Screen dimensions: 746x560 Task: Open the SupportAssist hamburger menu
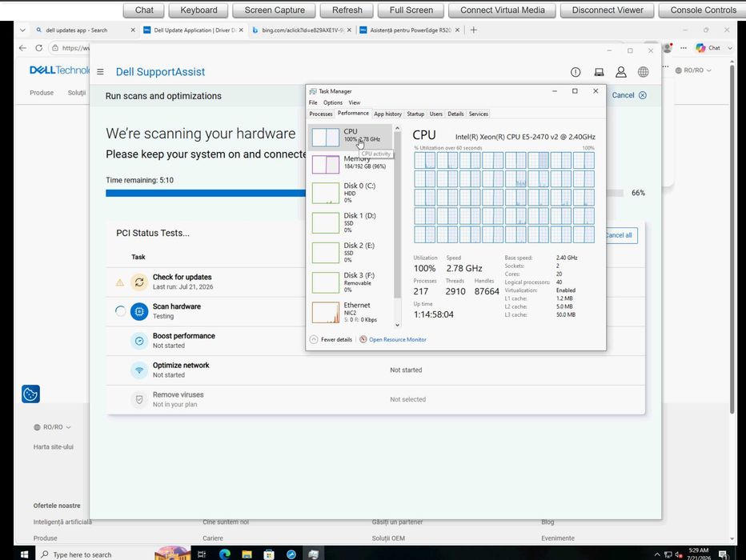[x=100, y=72]
